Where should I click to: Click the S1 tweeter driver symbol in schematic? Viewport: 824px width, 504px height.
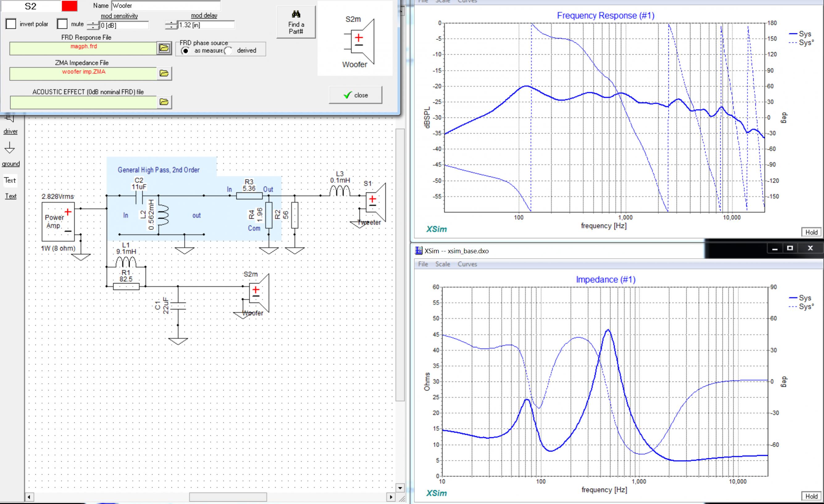pyautogui.click(x=375, y=202)
